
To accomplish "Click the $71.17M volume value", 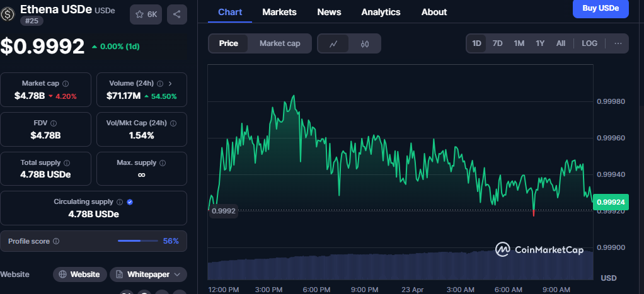I will click(124, 96).
